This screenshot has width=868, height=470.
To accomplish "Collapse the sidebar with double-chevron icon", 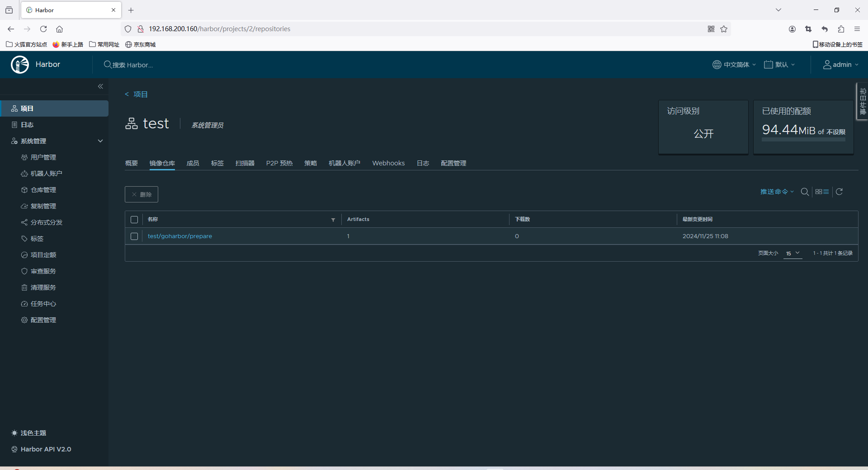I will click(100, 86).
